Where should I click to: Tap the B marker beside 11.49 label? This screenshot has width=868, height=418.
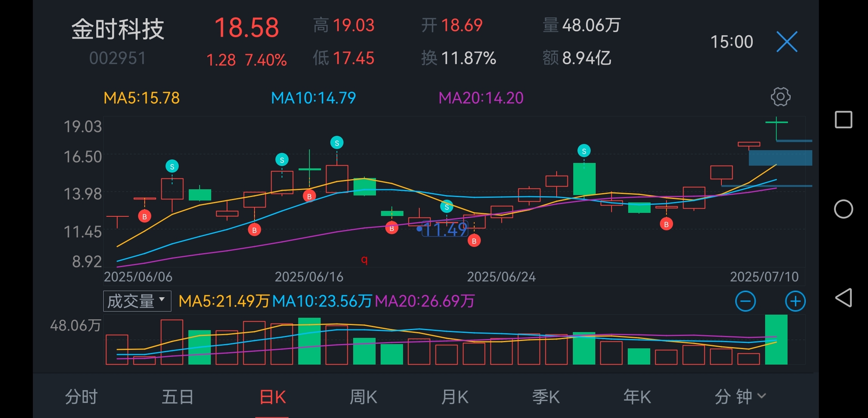point(474,241)
